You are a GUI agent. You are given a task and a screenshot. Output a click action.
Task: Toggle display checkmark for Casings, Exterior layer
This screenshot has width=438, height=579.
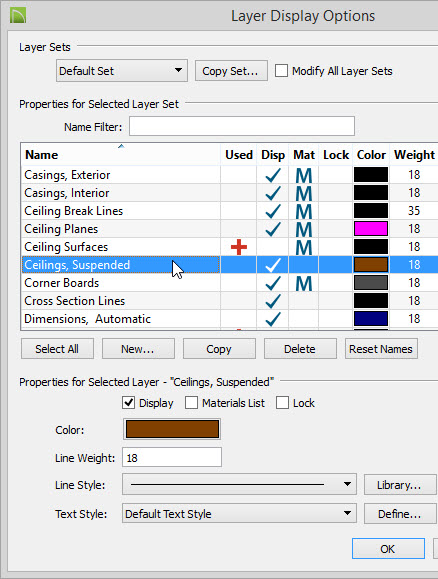pyautogui.click(x=273, y=175)
